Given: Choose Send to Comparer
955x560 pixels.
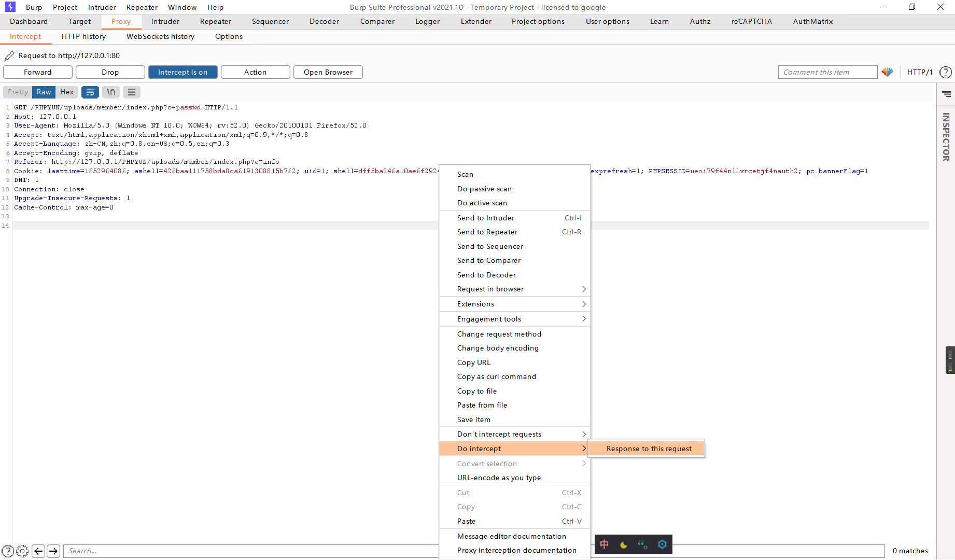Looking at the screenshot, I should click(x=515, y=260).
